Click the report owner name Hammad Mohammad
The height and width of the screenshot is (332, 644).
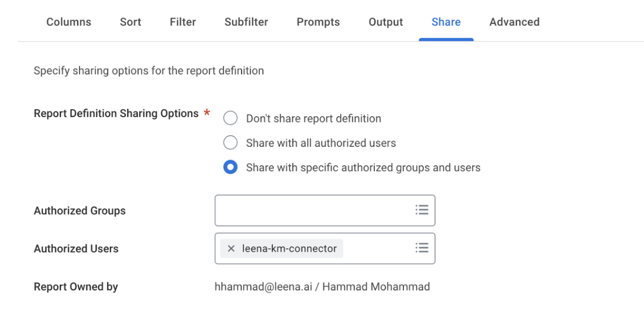pyautogui.click(x=376, y=287)
